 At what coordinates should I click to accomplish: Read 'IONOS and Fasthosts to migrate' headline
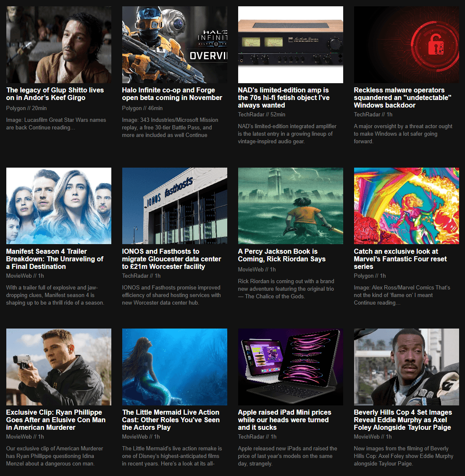[x=171, y=259]
